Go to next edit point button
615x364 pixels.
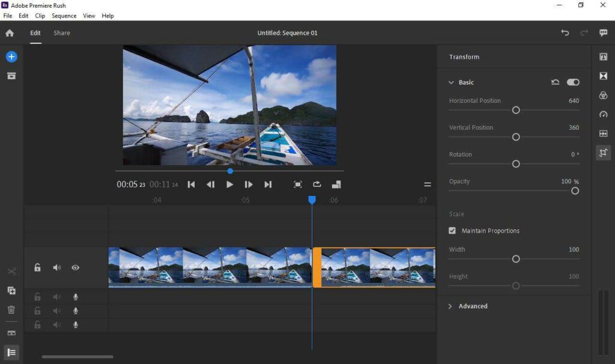(268, 184)
